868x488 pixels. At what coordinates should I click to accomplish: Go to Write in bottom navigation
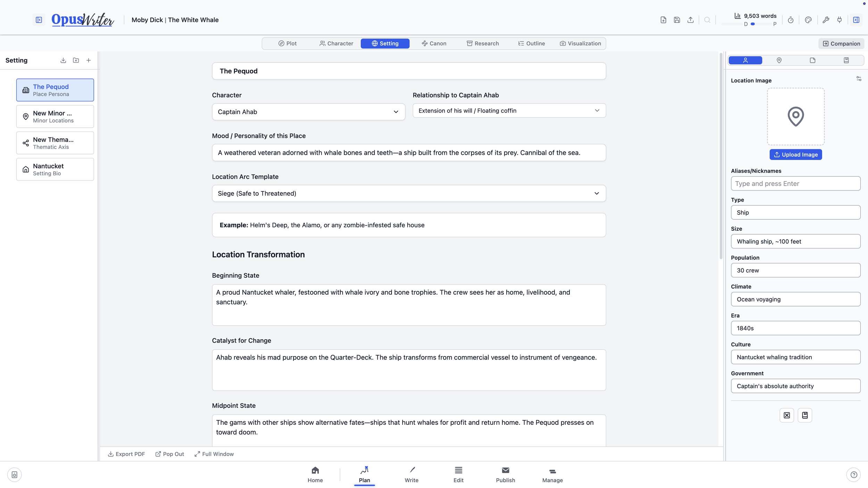[411, 474]
